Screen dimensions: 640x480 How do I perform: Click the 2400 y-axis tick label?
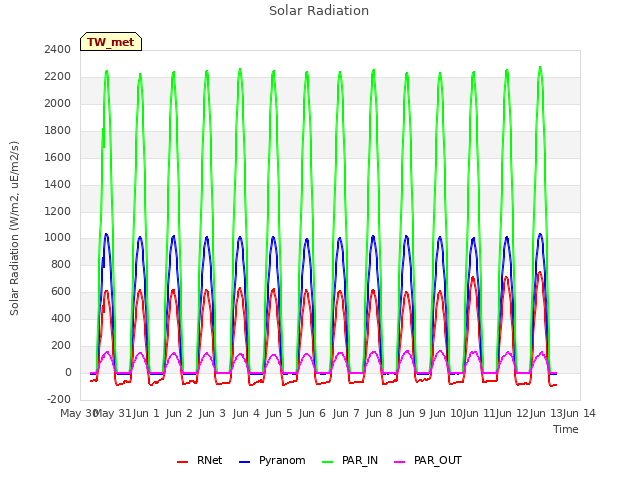point(58,50)
